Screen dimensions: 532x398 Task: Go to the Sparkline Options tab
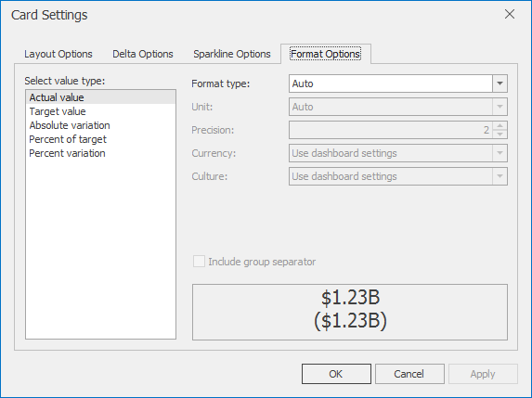[x=232, y=54]
